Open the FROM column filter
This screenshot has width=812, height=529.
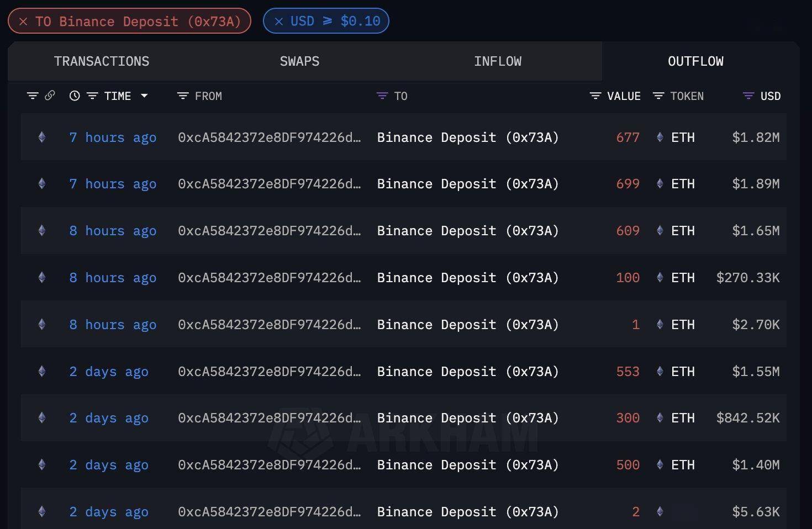(183, 96)
